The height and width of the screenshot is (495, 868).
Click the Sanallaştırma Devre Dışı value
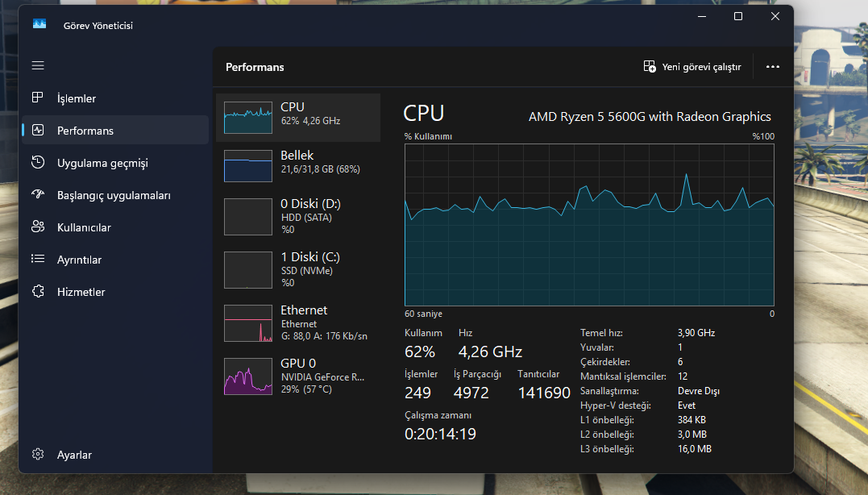point(699,391)
